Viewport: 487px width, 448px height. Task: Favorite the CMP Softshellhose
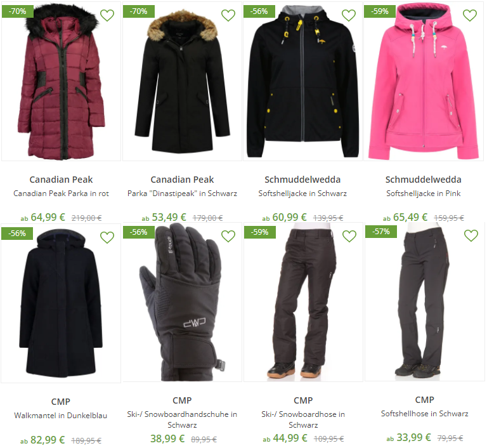471,235
